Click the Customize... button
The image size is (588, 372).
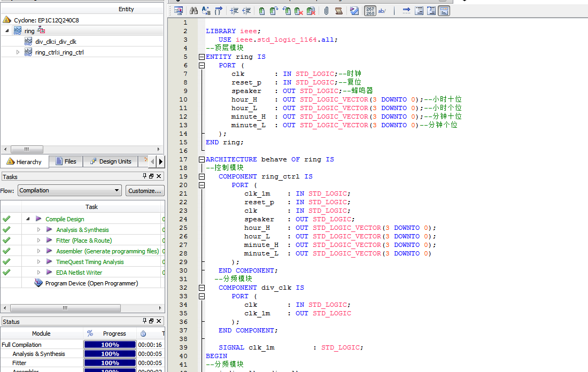(x=145, y=191)
